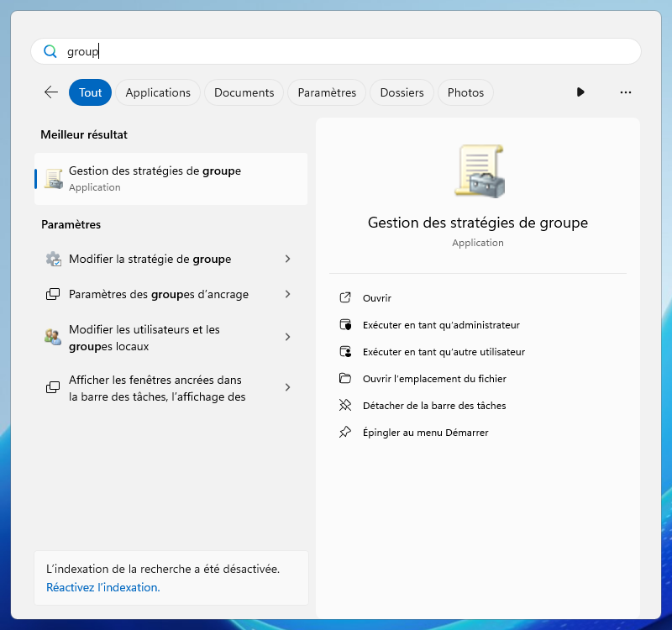Expand Modifier les utilisateurs et groupes locaux chevron
This screenshot has width=672, height=630.
coord(287,337)
